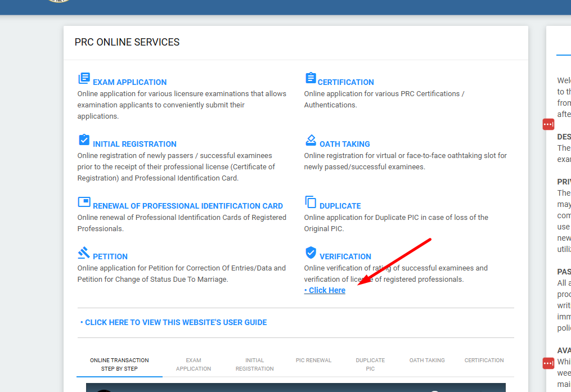Select the Online Transaction Step by Step tab
This screenshot has width=571, height=392.
click(x=119, y=364)
